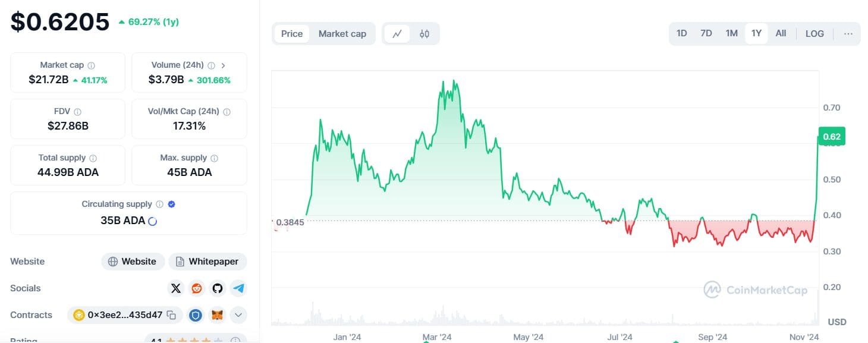Add token to MetaMask wallet
Screen dimensions: 868x343
click(x=218, y=314)
